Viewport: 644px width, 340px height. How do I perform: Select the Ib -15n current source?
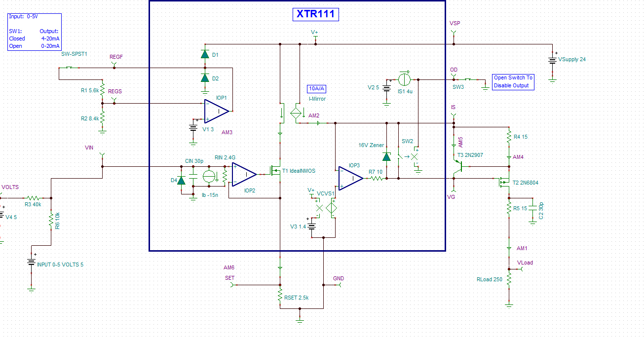[x=209, y=176]
